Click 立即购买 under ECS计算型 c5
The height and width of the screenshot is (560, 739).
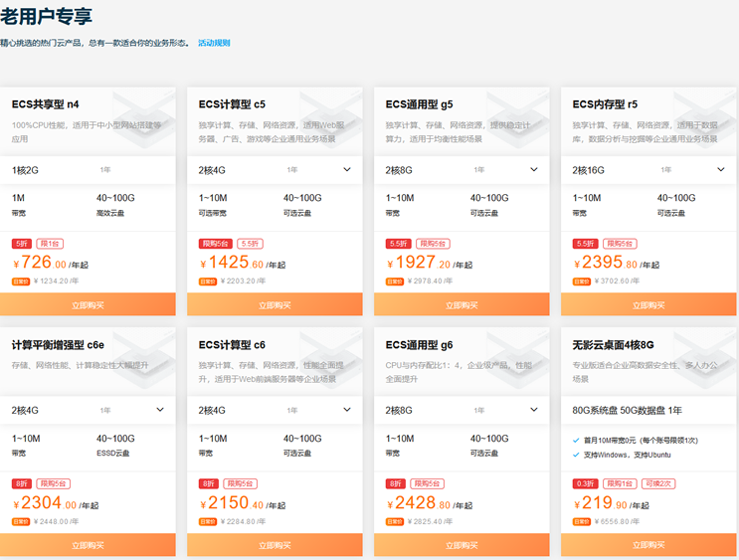point(276,305)
